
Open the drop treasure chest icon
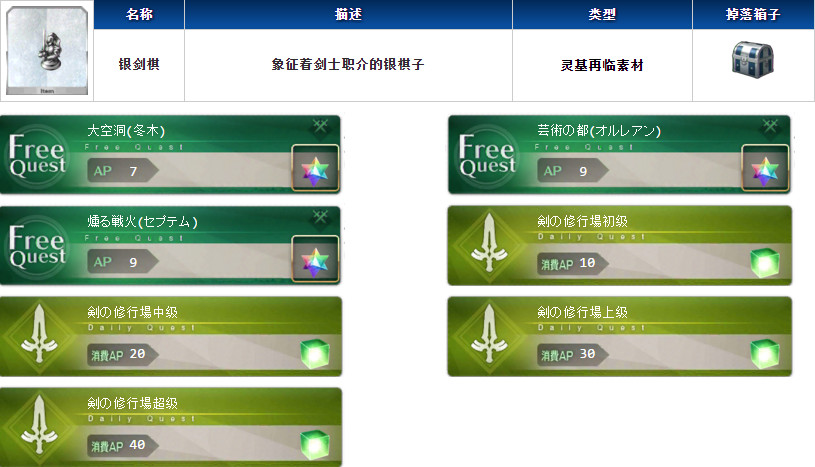coord(753,60)
